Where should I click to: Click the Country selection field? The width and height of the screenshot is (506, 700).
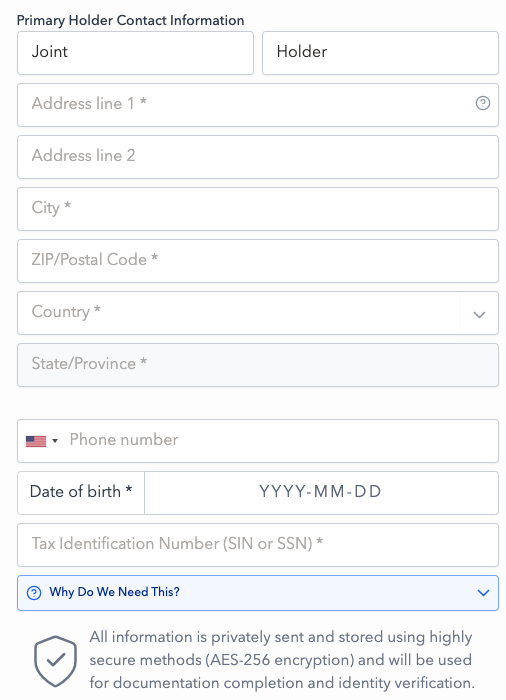(x=258, y=313)
